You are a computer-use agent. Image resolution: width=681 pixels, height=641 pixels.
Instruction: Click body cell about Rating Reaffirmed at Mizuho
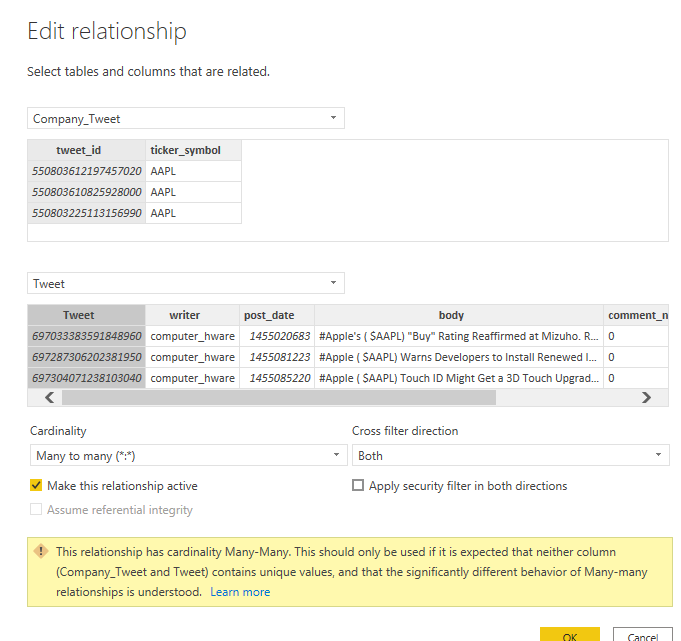(x=459, y=336)
